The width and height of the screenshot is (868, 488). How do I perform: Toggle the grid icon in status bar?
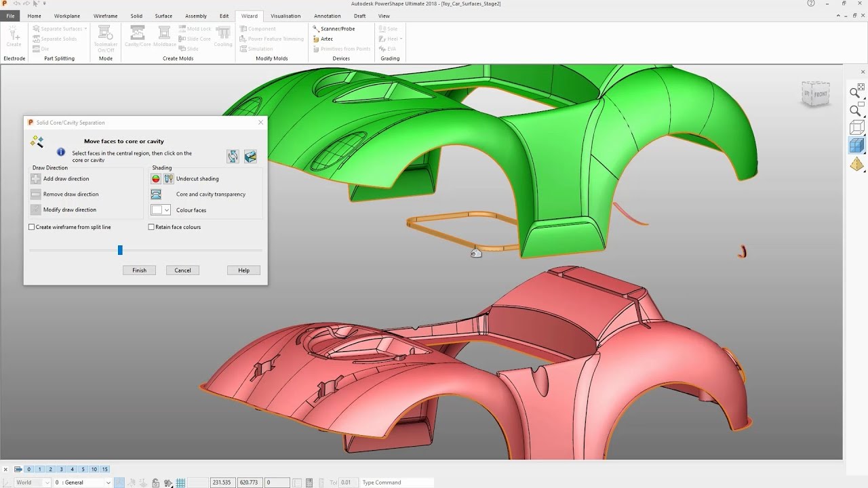click(180, 483)
